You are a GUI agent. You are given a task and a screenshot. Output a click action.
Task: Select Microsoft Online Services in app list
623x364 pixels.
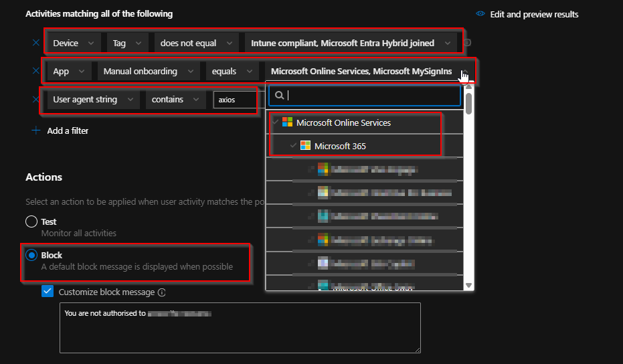click(x=343, y=122)
